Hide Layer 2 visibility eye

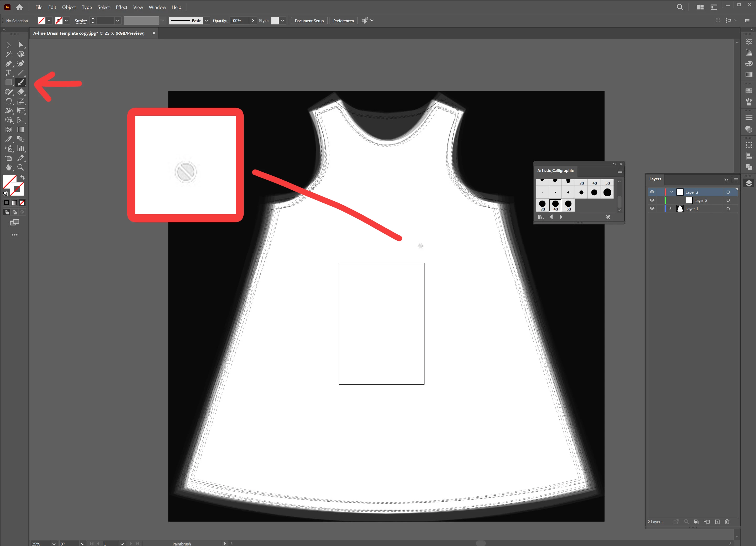[x=652, y=192]
